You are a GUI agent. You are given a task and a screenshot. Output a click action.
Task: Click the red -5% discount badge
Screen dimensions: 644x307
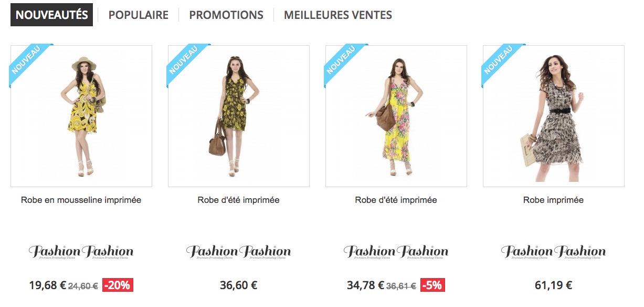(432, 285)
